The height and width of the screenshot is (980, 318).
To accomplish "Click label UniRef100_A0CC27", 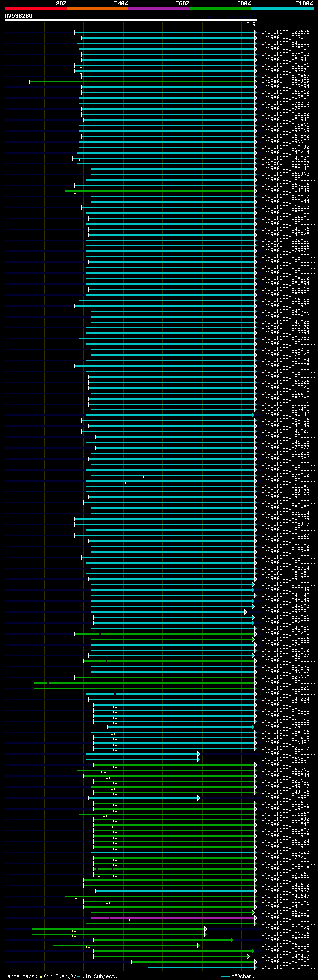I will [285, 535].
